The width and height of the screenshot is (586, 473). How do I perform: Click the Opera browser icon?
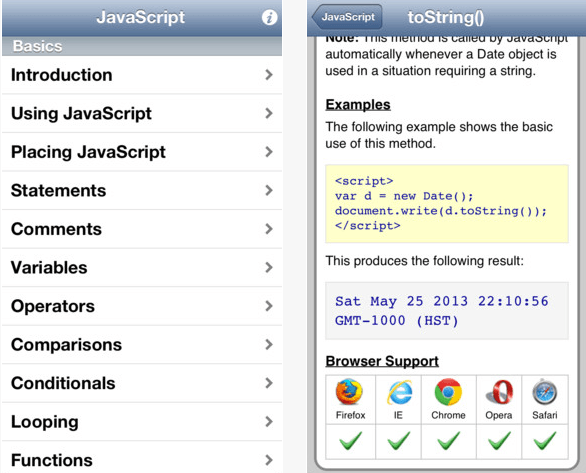pyautogui.click(x=499, y=392)
